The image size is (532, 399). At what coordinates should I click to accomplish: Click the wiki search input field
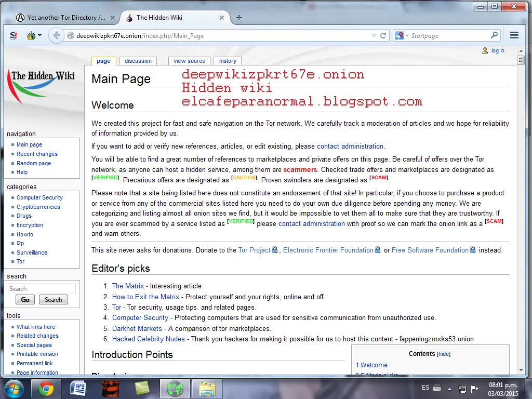42,289
